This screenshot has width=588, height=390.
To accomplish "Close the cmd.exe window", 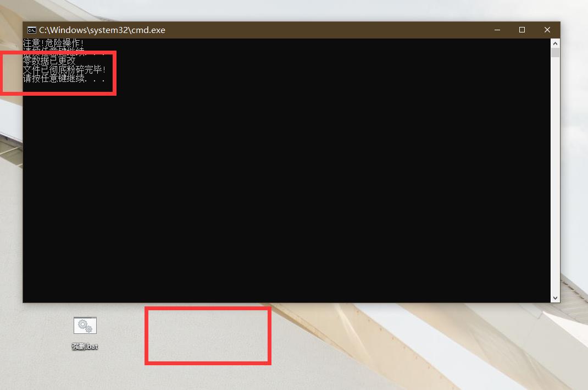I will click(x=547, y=30).
